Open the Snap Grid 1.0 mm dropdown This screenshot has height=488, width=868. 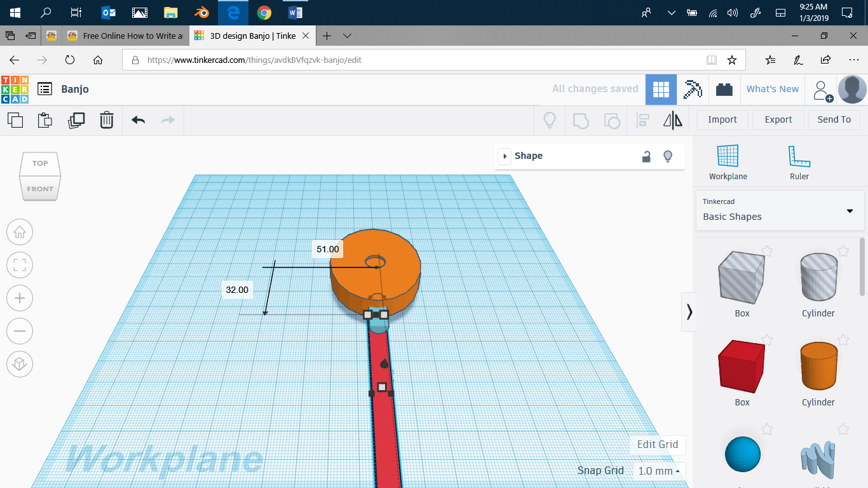point(658,471)
